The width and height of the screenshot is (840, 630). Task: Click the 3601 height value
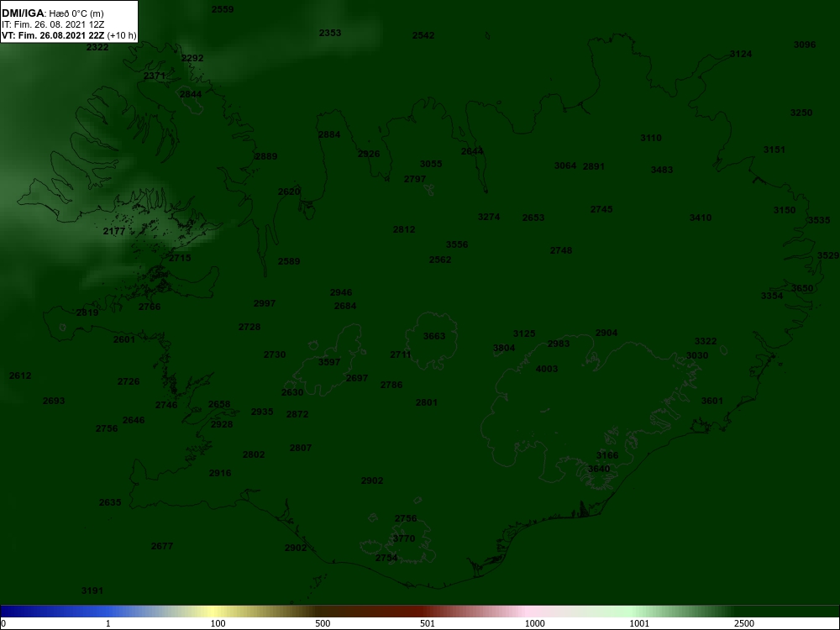click(712, 401)
